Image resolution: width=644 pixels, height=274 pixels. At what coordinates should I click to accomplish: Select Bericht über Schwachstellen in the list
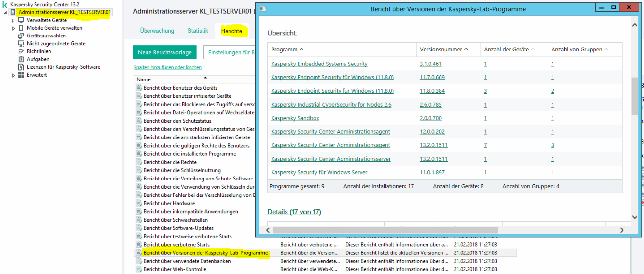(x=175, y=220)
